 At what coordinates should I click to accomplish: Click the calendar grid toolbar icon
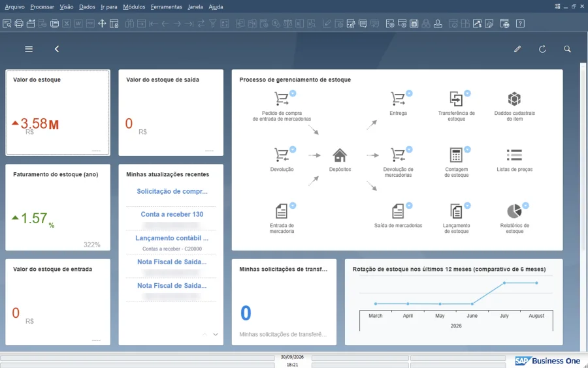pos(414,23)
